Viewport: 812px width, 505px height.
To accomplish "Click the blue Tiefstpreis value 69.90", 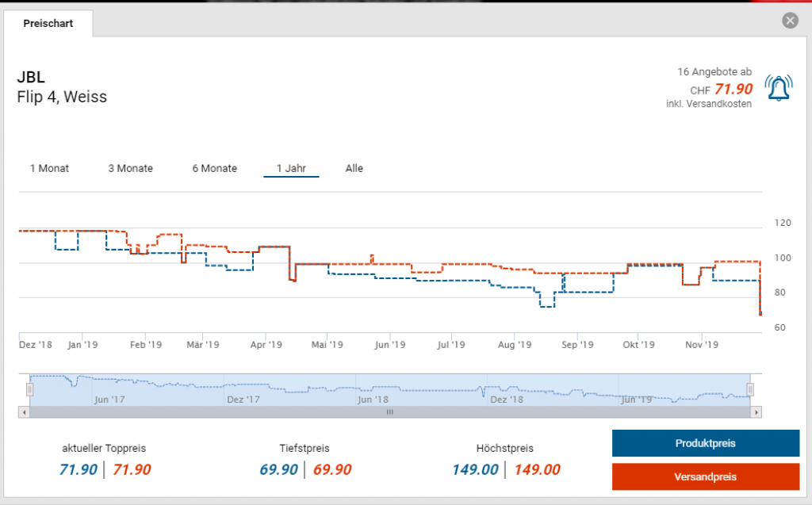I will [x=278, y=469].
